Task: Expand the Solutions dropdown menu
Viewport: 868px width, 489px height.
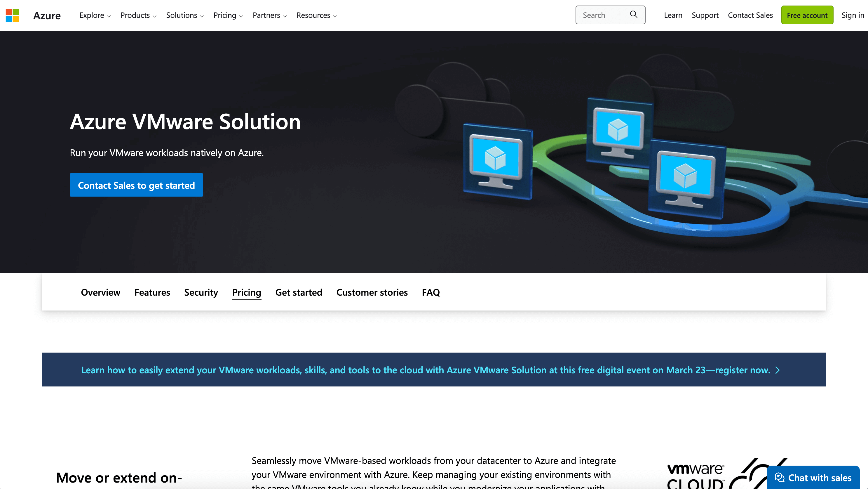Action: click(x=185, y=15)
